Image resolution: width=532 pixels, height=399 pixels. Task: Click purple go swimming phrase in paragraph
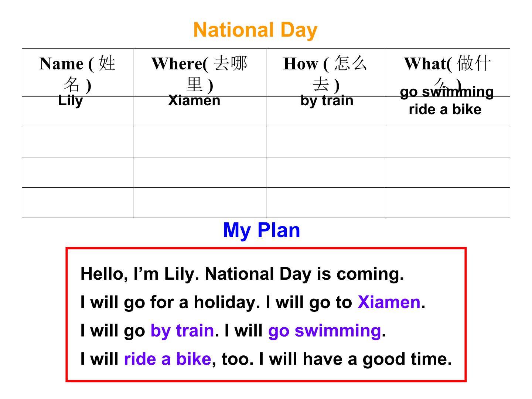pyautogui.click(x=324, y=331)
